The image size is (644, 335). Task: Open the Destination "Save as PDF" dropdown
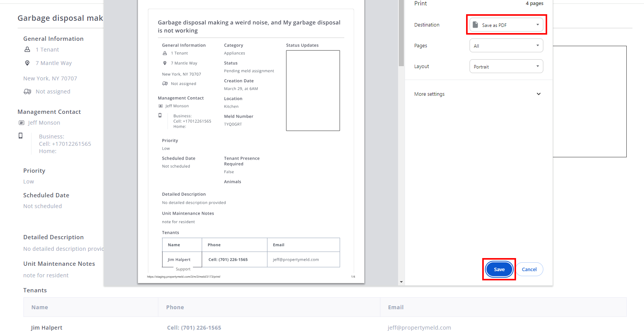pos(506,25)
